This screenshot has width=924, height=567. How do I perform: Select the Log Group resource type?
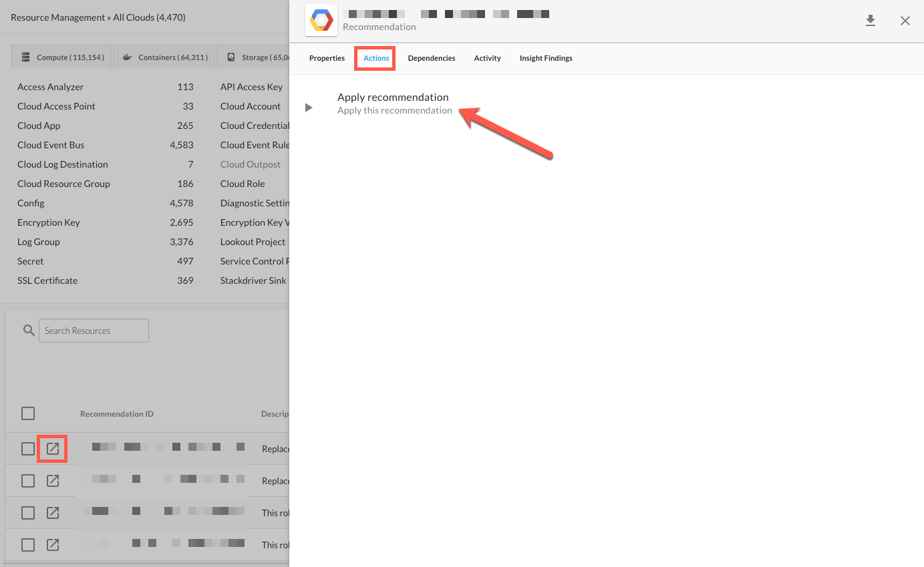pos(39,242)
